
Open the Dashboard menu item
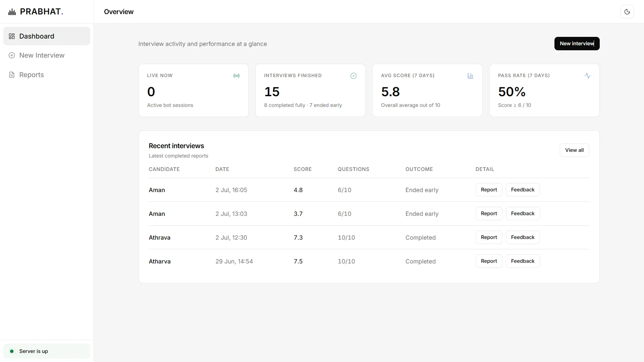[x=47, y=36]
